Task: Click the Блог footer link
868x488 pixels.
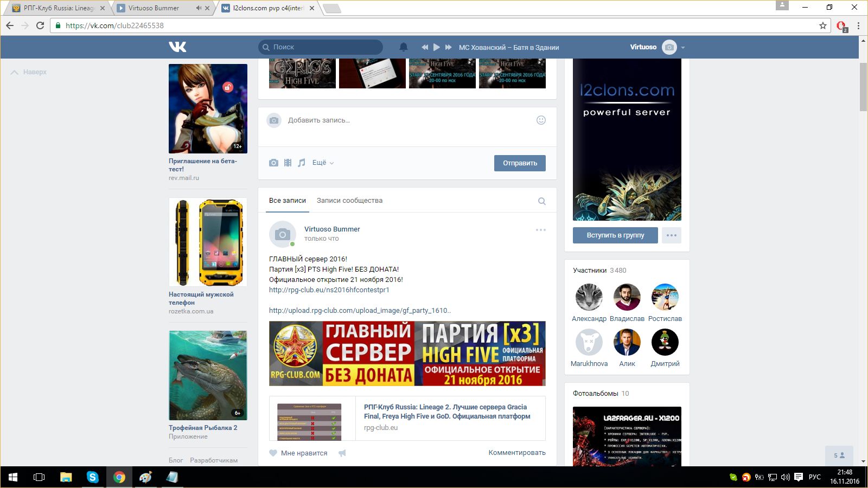Action: coord(176,460)
